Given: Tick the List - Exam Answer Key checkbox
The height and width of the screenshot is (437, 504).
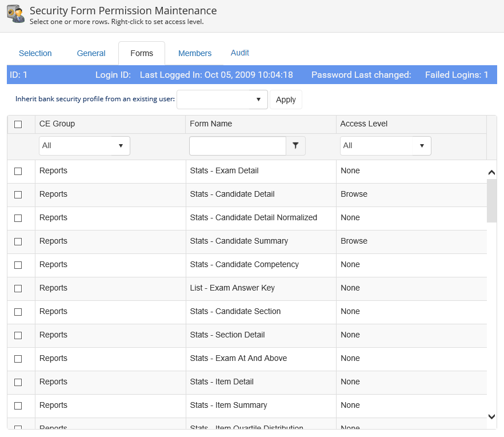Looking at the screenshot, I should 18,288.
